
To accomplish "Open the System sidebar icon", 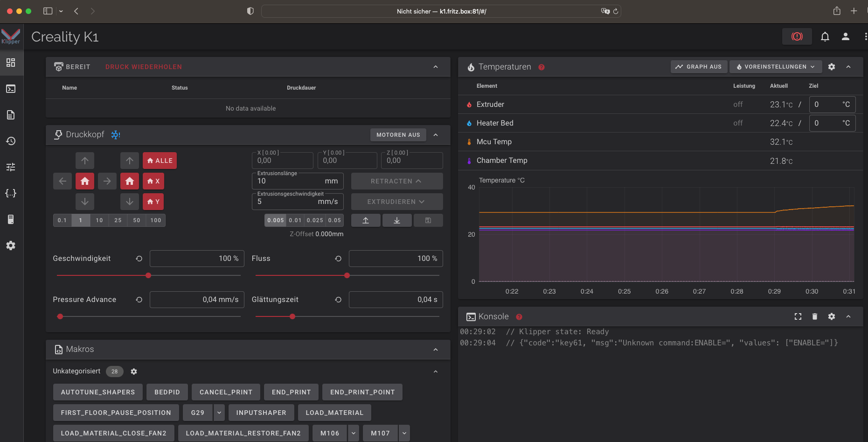I will click(x=11, y=219).
